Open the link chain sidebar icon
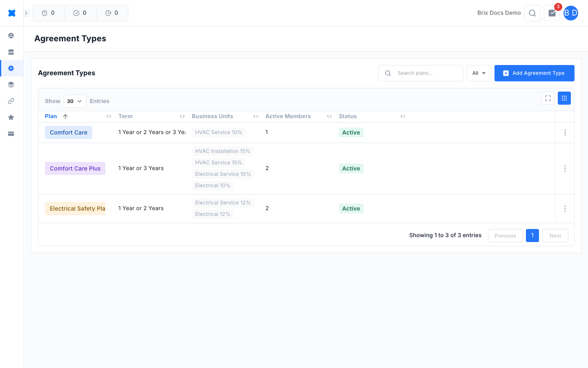 click(11, 101)
